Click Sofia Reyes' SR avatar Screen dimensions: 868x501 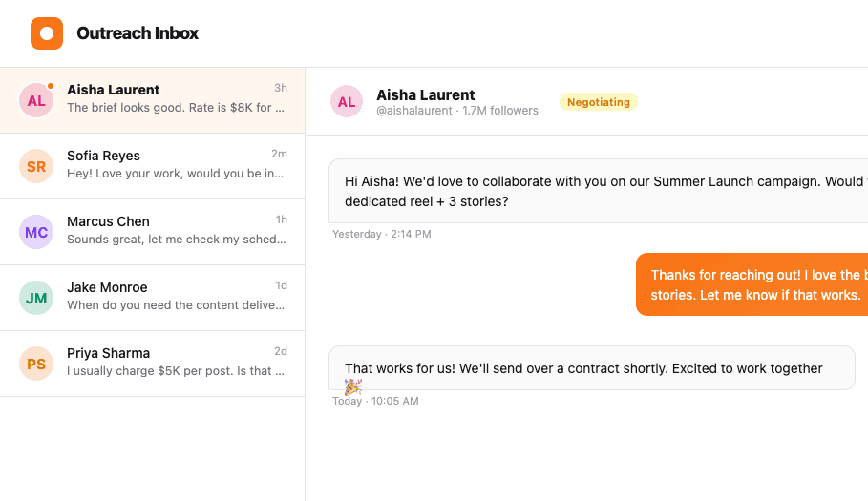click(36, 166)
